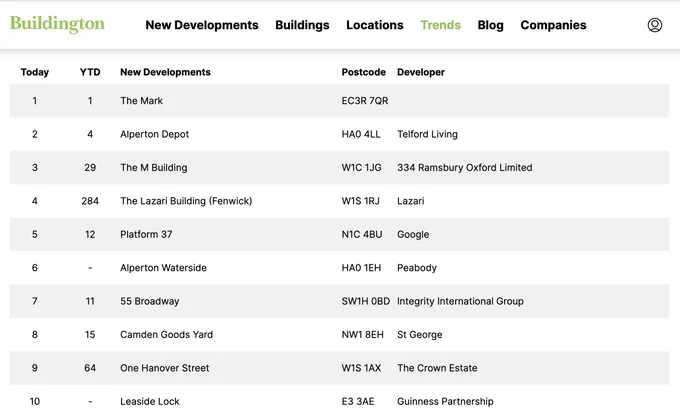This screenshot has width=680, height=417.
Task: Open the Alperton Waterside development
Action: [163, 267]
